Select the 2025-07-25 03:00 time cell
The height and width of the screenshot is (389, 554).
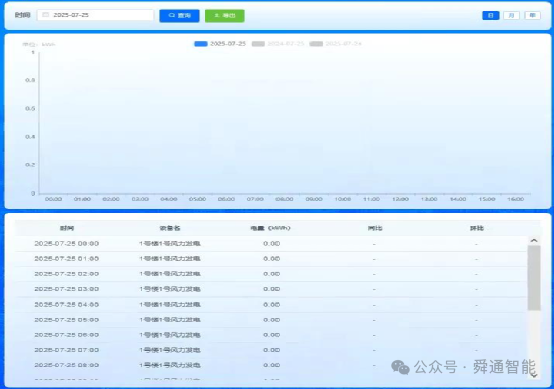click(66, 289)
